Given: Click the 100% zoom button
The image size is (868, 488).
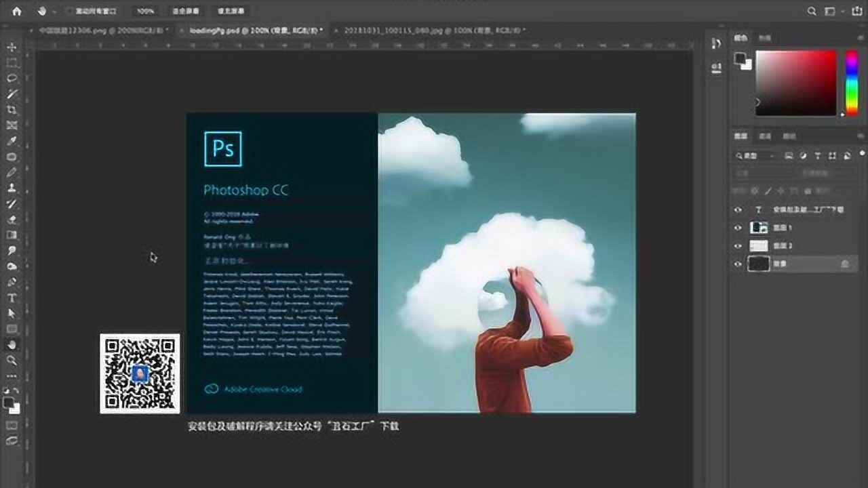Looking at the screenshot, I should pyautogui.click(x=145, y=12).
